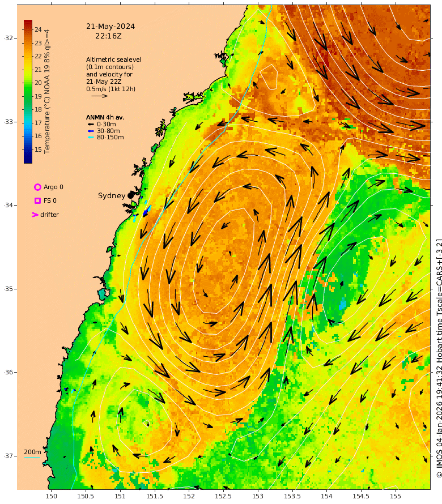The height and width of the screenshot is (504, 442).
Task: Click the '(0.1m contours)' caption line
Action: 110,67
